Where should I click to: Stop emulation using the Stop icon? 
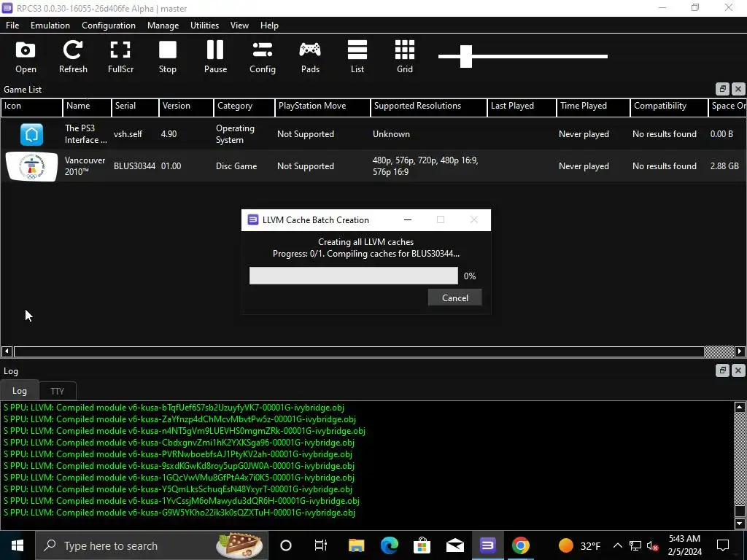coord(168,57)
